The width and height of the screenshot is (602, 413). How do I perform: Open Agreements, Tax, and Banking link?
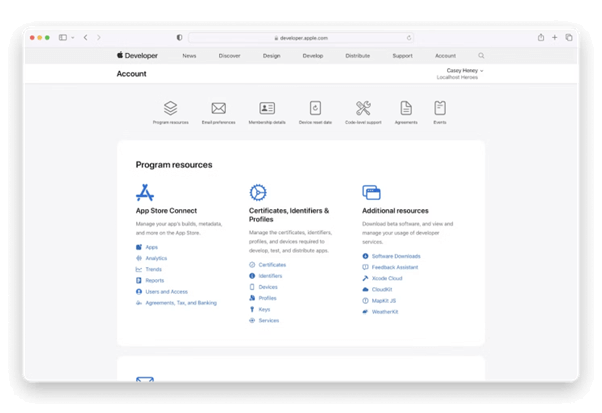pos(181,303)
